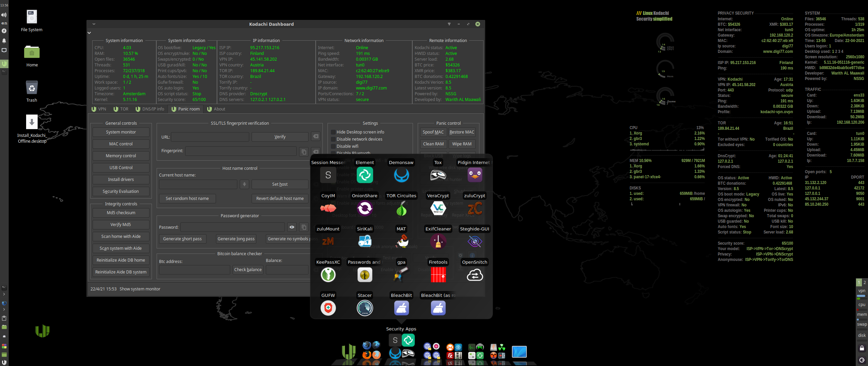This screenshot has height=366, width=868.
Task: Copy the fingerprint value icon
Action: pos(304,151)
